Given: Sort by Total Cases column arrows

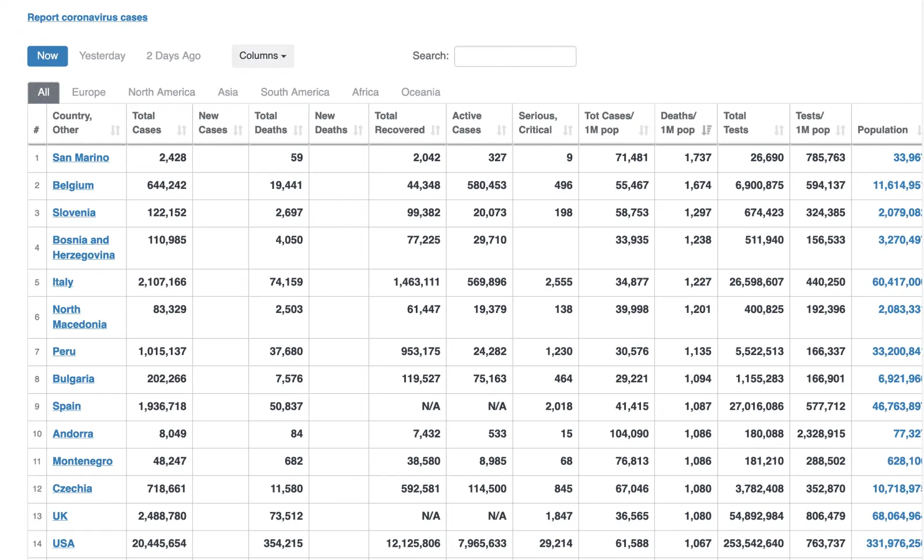Looking at the screenshot, I should click(x=182, y=130).
